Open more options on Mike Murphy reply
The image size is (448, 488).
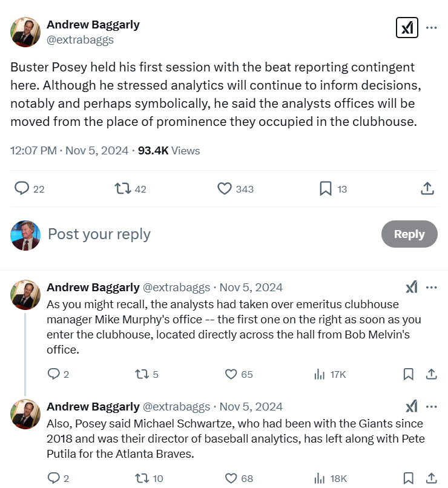[x=432, y=287]
